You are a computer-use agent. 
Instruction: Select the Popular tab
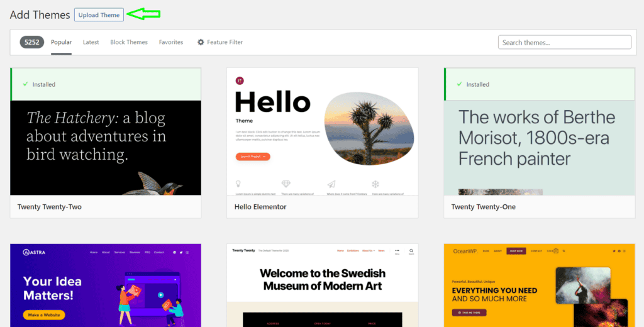(x=61, y=42)
